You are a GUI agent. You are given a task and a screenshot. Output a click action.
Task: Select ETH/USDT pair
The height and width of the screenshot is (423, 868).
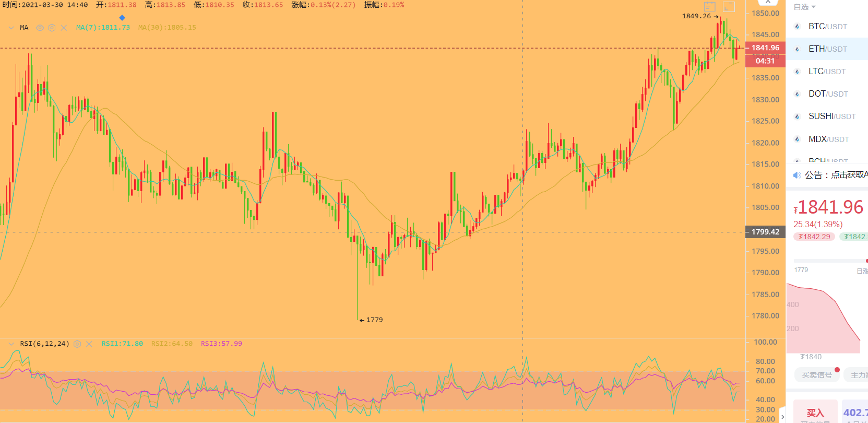point(827,49)
